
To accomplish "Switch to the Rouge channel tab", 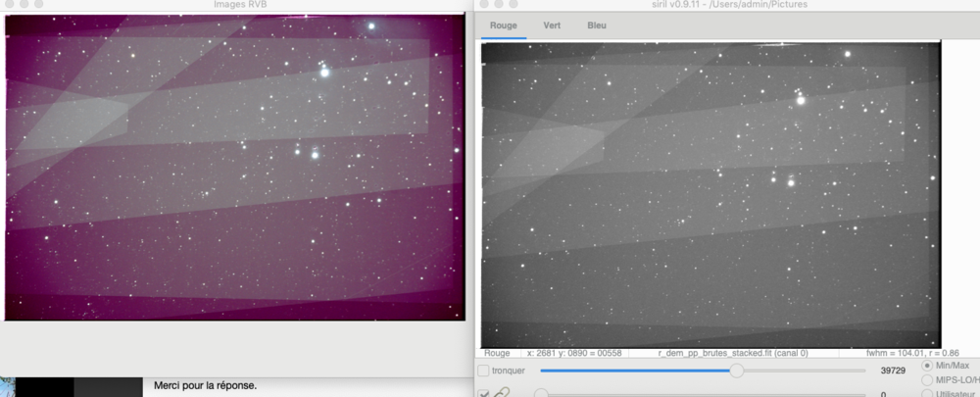I will pyautogui.click(x=503, y=25).
